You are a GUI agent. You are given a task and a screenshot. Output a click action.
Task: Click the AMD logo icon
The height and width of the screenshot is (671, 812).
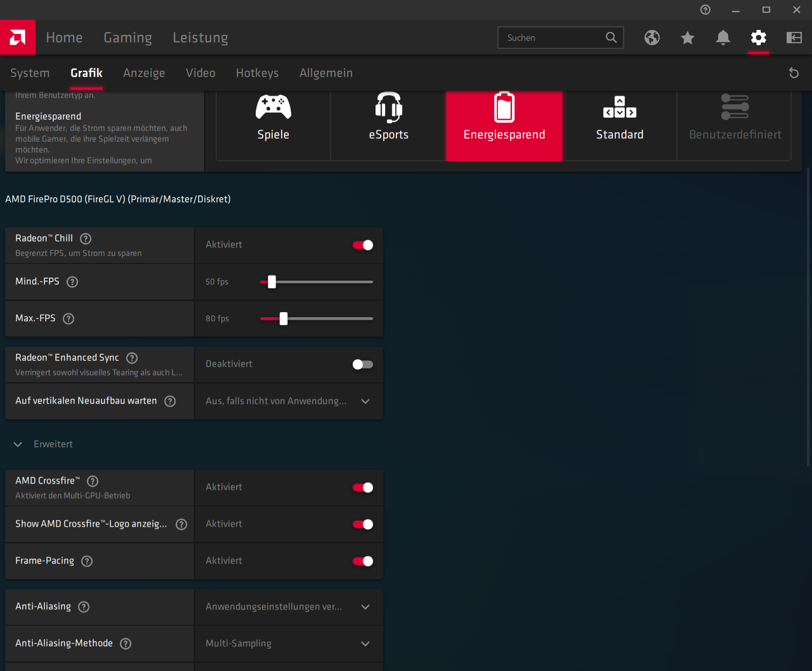tap(18, 37)
